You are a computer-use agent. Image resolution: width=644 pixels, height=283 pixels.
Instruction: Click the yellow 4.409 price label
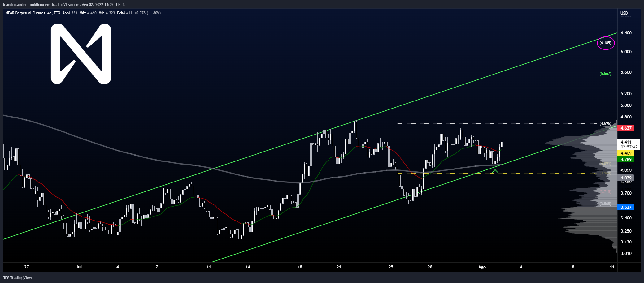click(x=626, y=153)
